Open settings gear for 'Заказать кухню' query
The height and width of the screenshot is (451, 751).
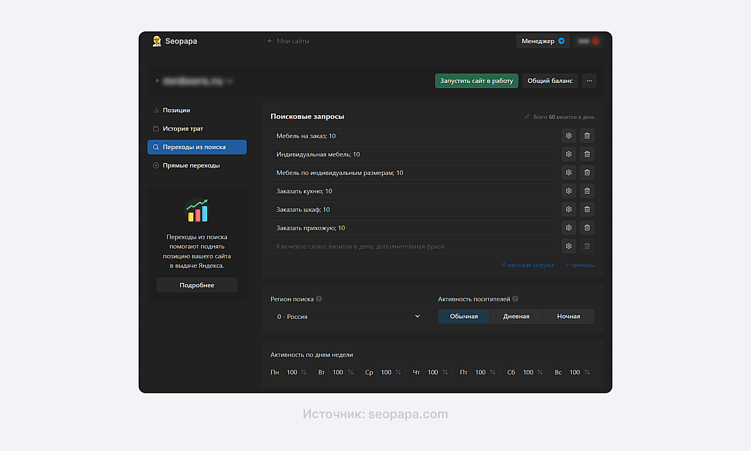568,191
